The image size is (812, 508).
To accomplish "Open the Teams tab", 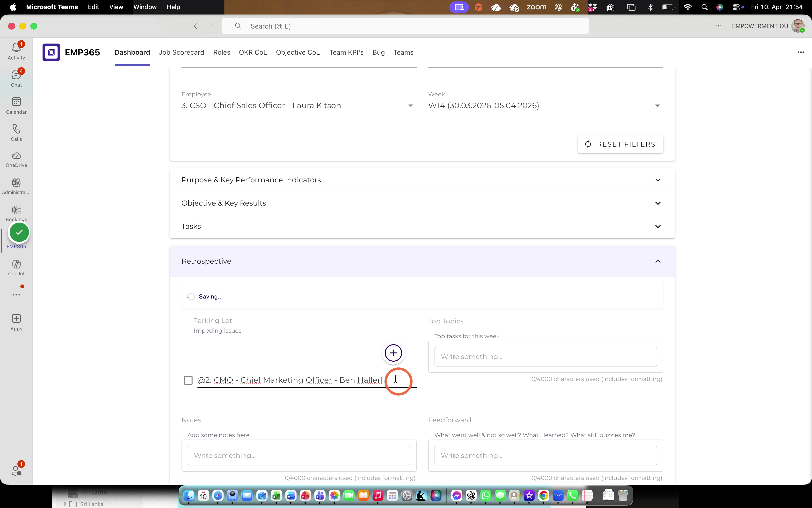I will point(403,52).
